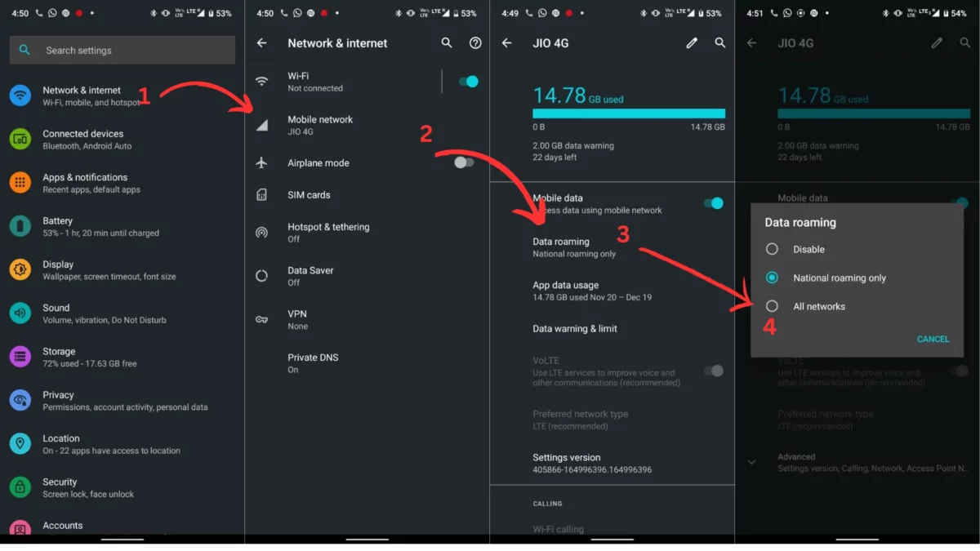The height and width of the screenshot is (551, 980).
Task: Select the All networks radio option
Action: tap(772, 306)
